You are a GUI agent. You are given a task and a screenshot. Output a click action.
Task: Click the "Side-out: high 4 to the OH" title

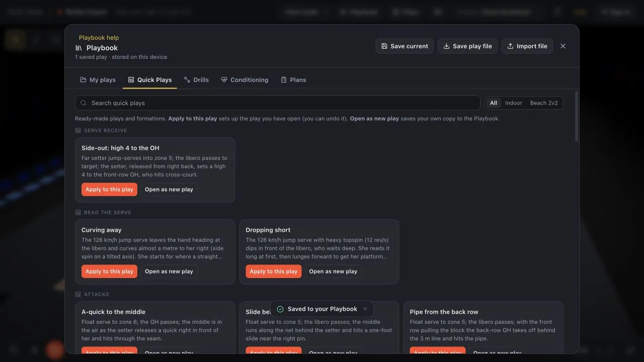120,148
